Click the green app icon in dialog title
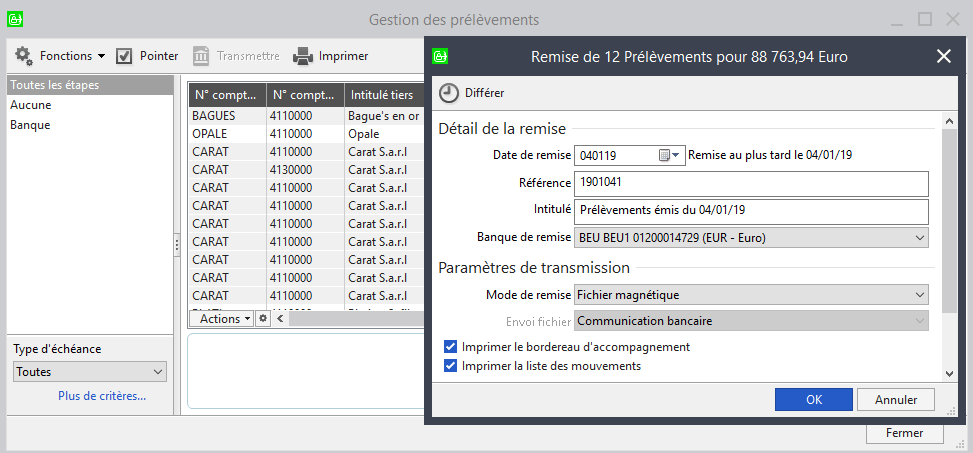Viewport: 973px width, 453px height. [440, 57]
